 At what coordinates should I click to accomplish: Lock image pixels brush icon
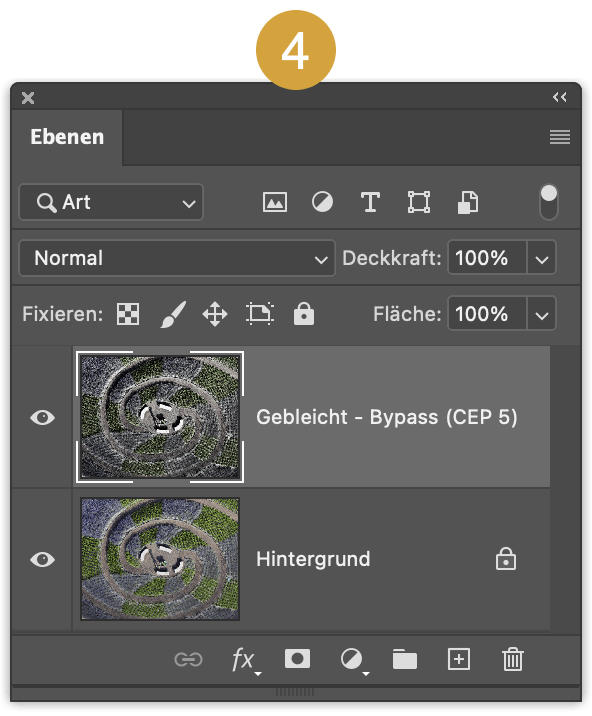pos(173,314)
